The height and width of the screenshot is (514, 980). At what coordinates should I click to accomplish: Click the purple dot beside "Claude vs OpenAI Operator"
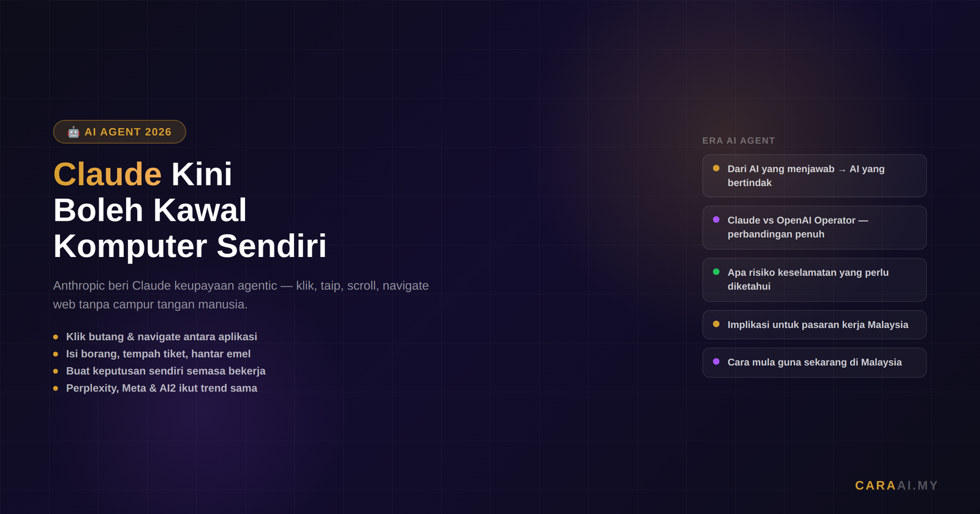716,220
